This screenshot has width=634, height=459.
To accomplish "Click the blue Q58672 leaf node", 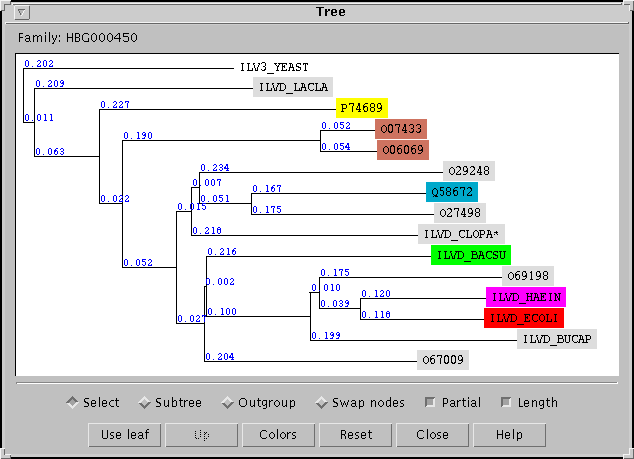I will pos(452,191).
